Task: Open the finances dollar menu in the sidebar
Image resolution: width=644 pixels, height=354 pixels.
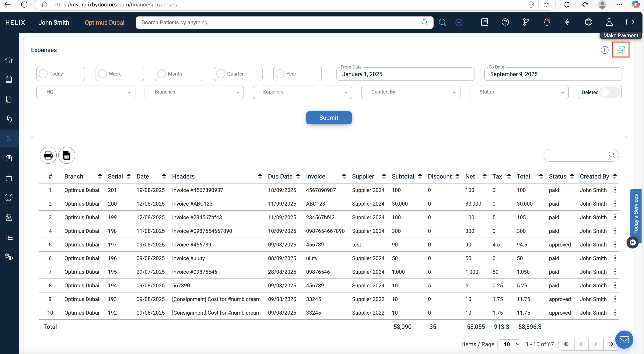Action: click(9, 139)
